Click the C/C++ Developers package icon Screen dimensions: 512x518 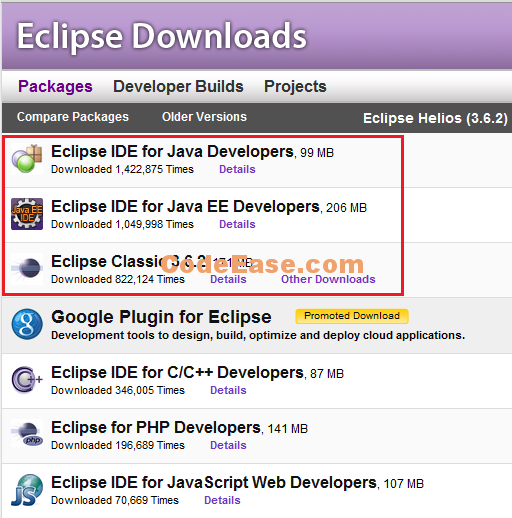(27, 380)
